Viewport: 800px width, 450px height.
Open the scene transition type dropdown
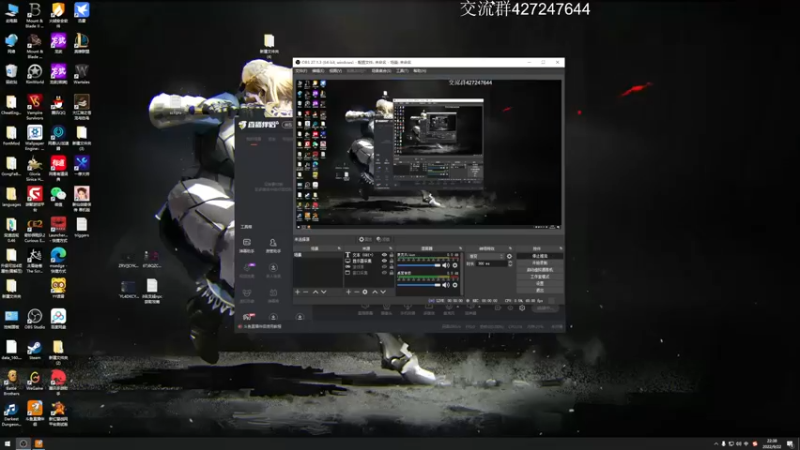(x=486, y=256)
